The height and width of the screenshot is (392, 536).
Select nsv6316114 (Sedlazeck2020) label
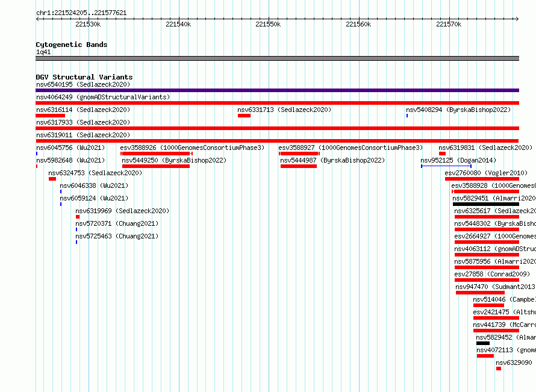pyautogui.click(x=83, y=110)
